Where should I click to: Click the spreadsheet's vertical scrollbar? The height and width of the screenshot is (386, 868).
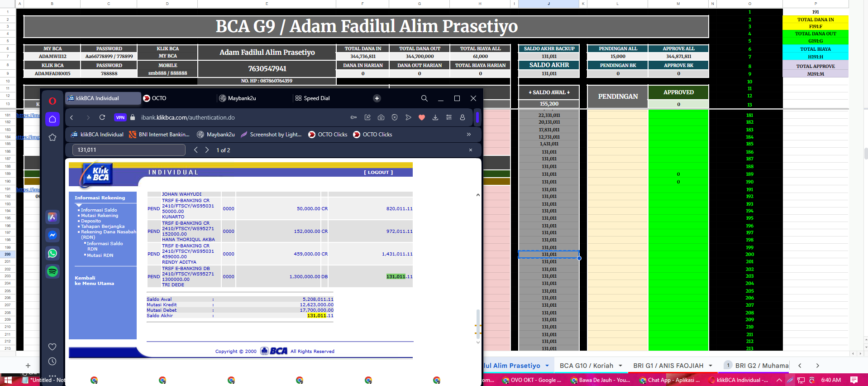coord(866,154)
